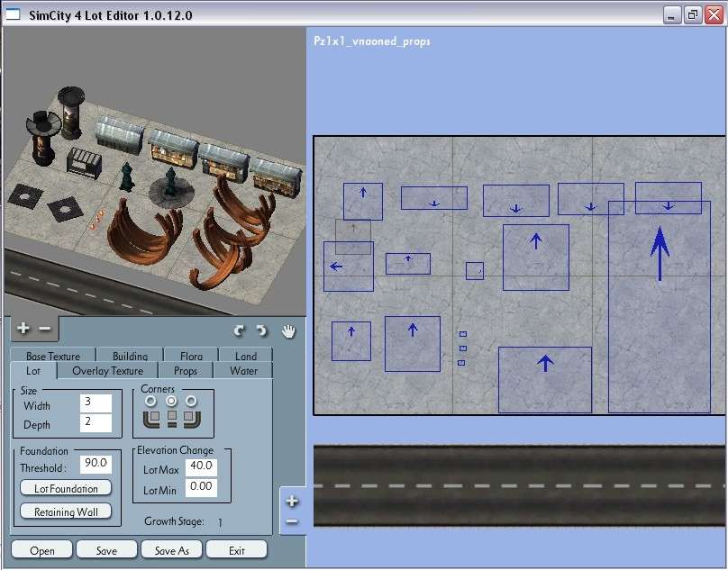Rotate the 3D view counterclockwise
The image size is (728, 570).
(x=239, y=330)
